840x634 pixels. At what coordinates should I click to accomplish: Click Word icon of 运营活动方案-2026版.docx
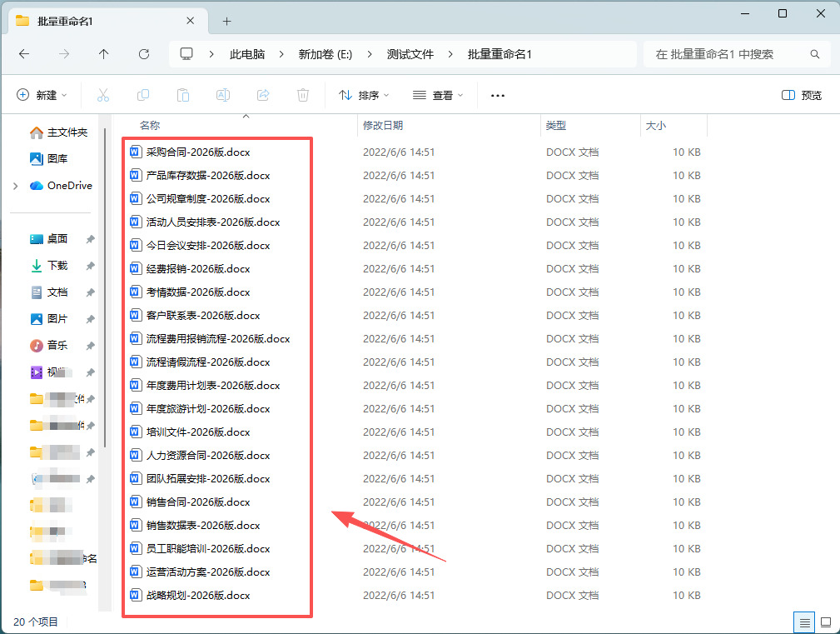tap(136, 572)
